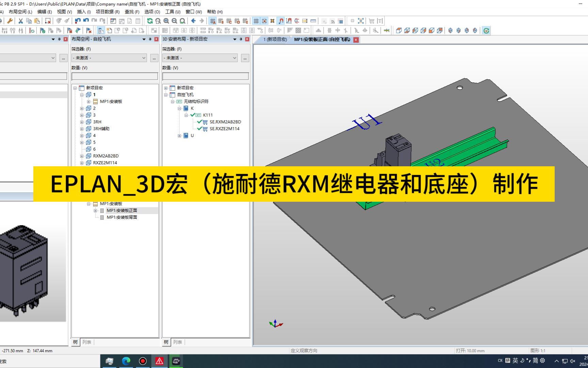Click the blue Back arrow icon
588x368 pixels.
193,21
